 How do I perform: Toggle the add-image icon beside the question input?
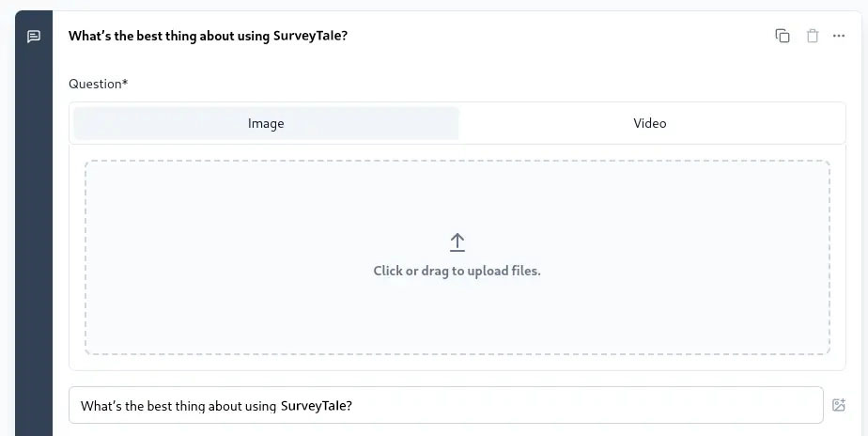tap(839, 405)
